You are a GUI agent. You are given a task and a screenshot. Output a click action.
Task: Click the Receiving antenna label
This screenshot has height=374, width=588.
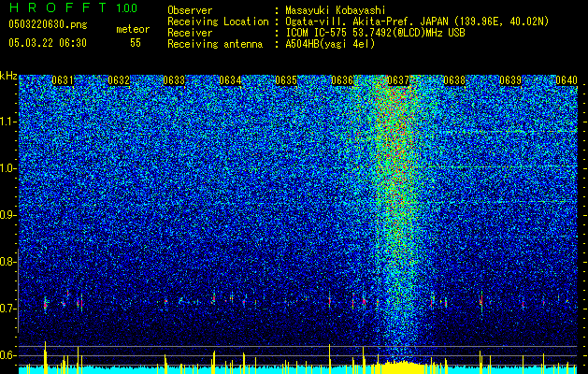215,44
